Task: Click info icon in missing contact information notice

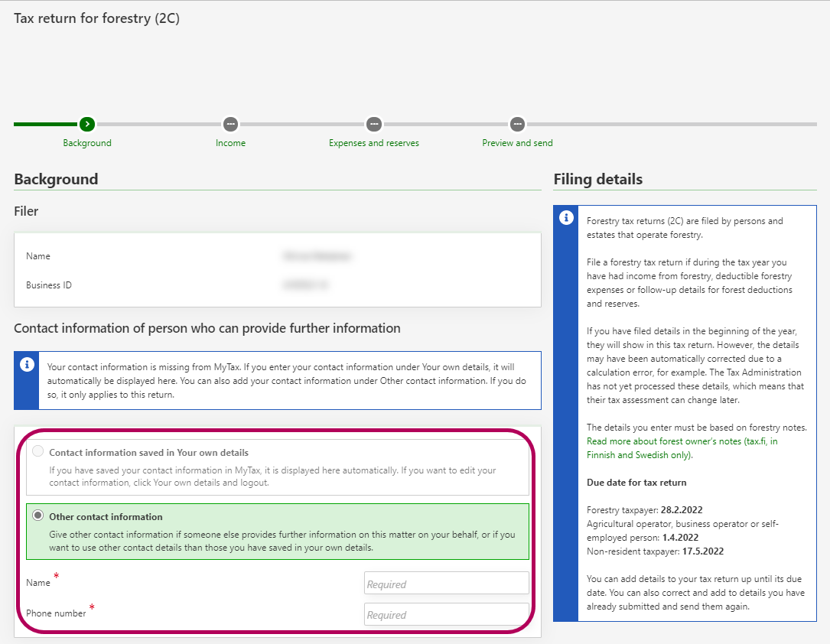Action: click(27, 364)
